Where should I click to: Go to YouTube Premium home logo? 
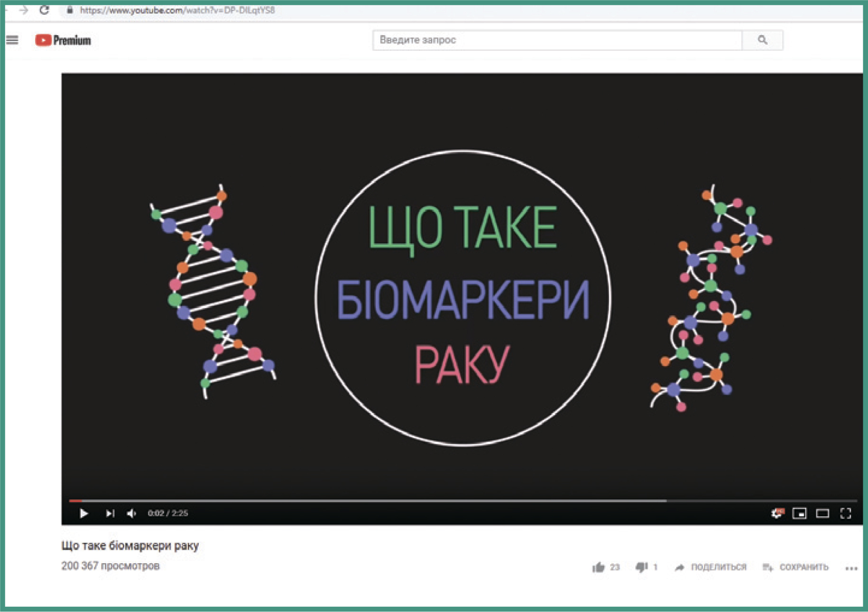pyautogui.click(x=63, y=40)
